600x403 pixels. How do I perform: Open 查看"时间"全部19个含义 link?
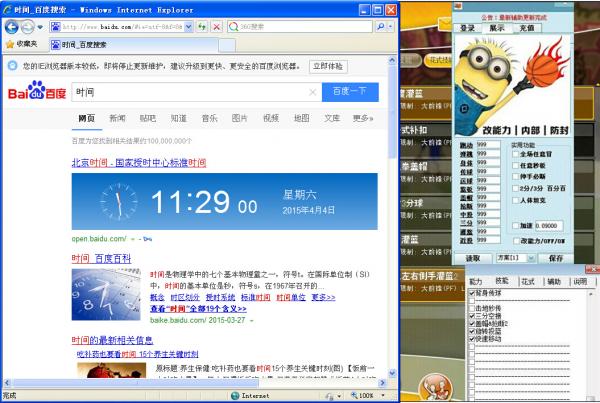[198, 308]
